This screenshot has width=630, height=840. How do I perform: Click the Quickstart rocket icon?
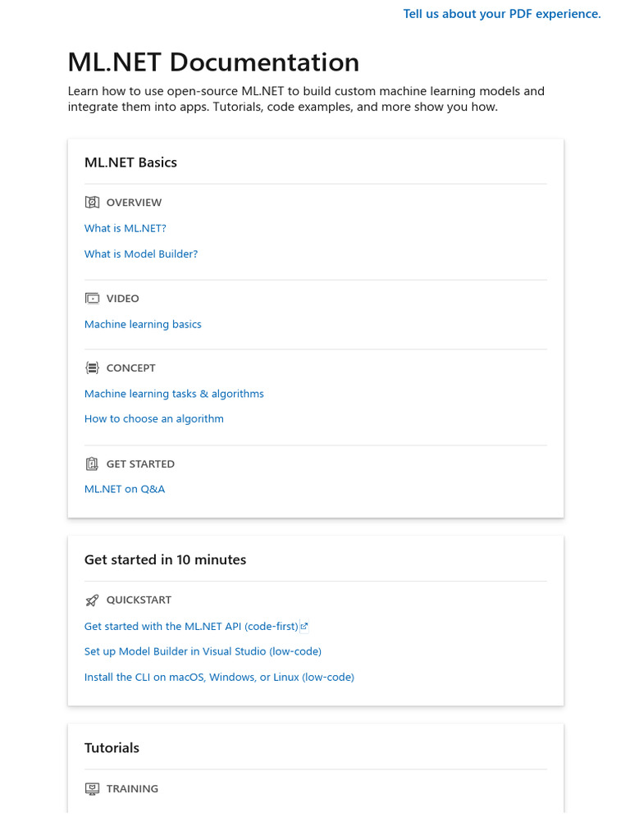(x=92, y=600)
